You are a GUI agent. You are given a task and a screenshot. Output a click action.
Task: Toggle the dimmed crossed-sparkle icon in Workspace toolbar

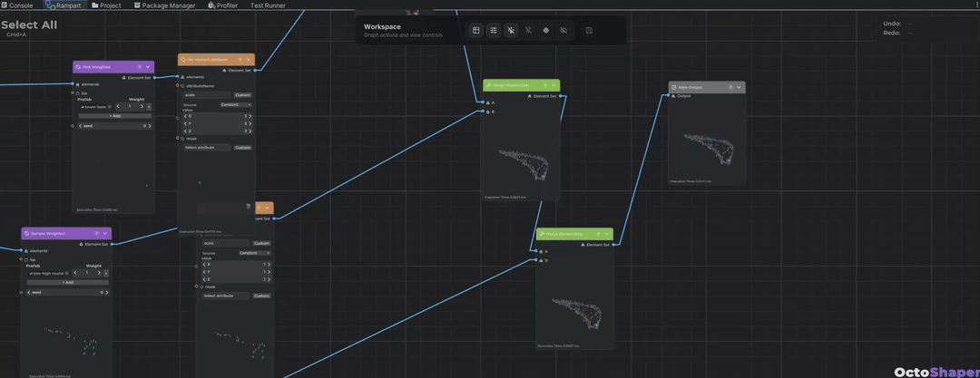click(528, 30)
